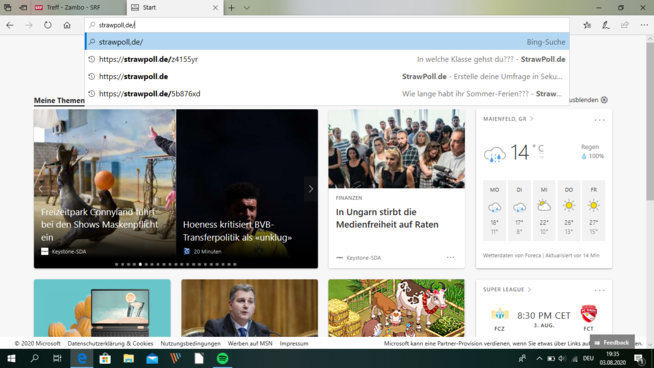Show hidden system tray icons
The width and height of the screenshot is (654, 368).
[539, 358]
